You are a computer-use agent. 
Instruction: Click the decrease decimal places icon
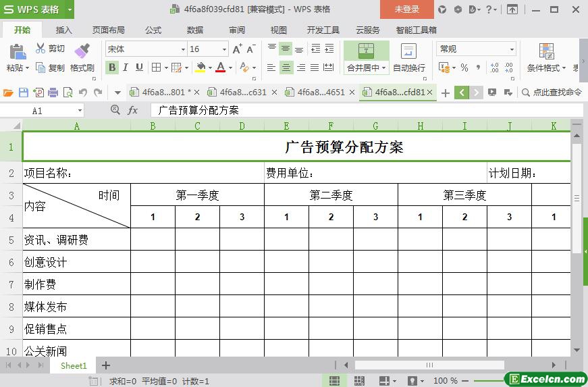coord(509,68)
